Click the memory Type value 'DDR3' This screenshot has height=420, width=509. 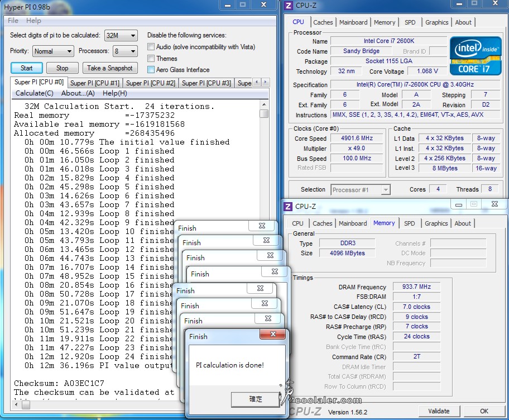[x=347, y=243]
